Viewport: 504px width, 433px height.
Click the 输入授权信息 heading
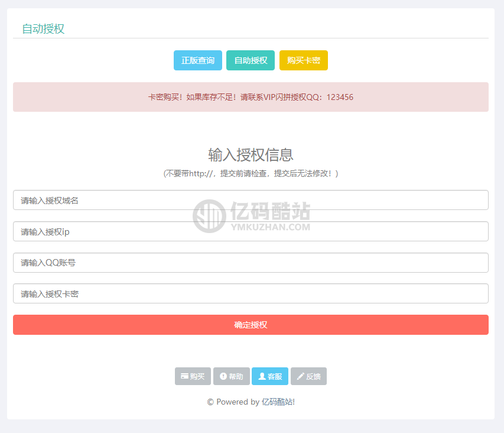click(x=251, y=155)
